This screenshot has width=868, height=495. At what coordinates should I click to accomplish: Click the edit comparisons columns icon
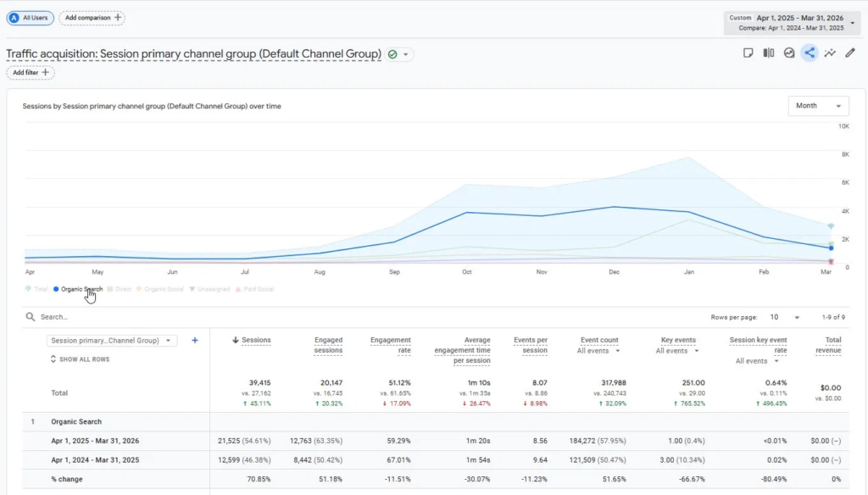pyautogui.click(x=768, y=53)
